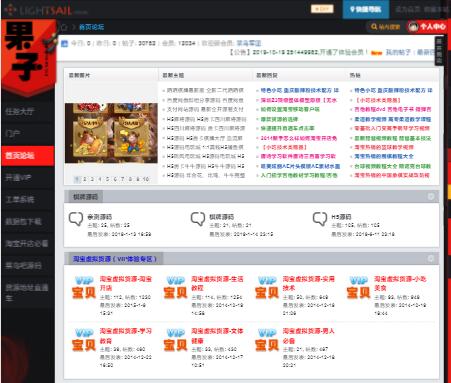Open the 个人中心 avatar button
Screen dimensions: 451x383
click(427, 27)
